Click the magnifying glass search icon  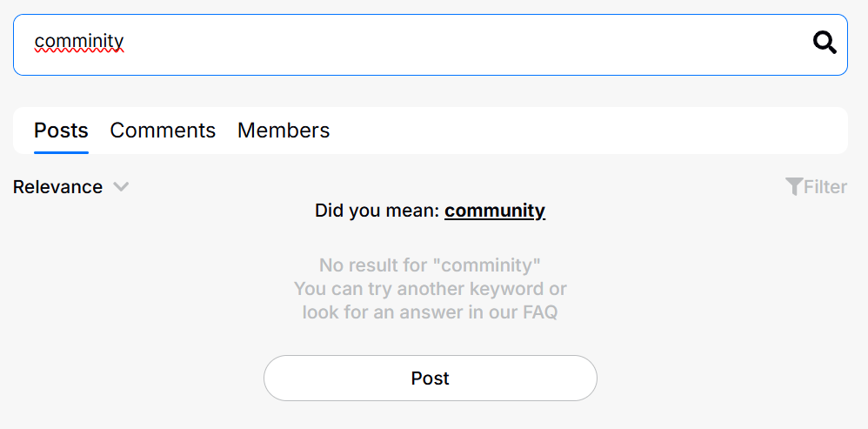click(x=824, y=43)
